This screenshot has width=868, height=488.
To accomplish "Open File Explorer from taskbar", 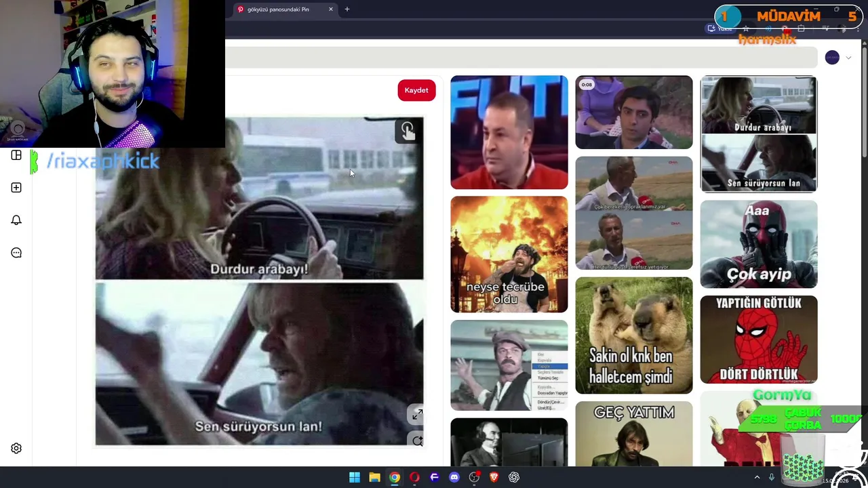I will (x=374, y=477).
